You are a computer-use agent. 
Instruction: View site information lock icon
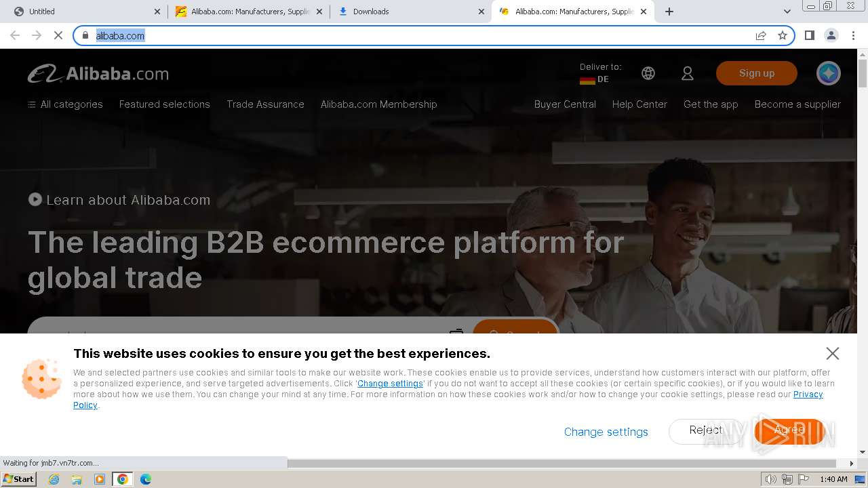[x=85, y=35]
